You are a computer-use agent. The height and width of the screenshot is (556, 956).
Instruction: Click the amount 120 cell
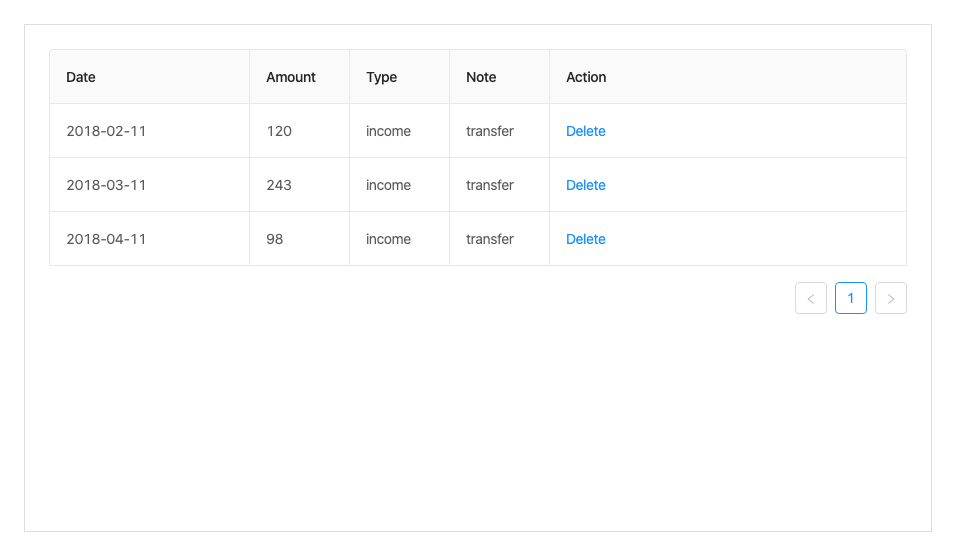click(x=279, y=131)
